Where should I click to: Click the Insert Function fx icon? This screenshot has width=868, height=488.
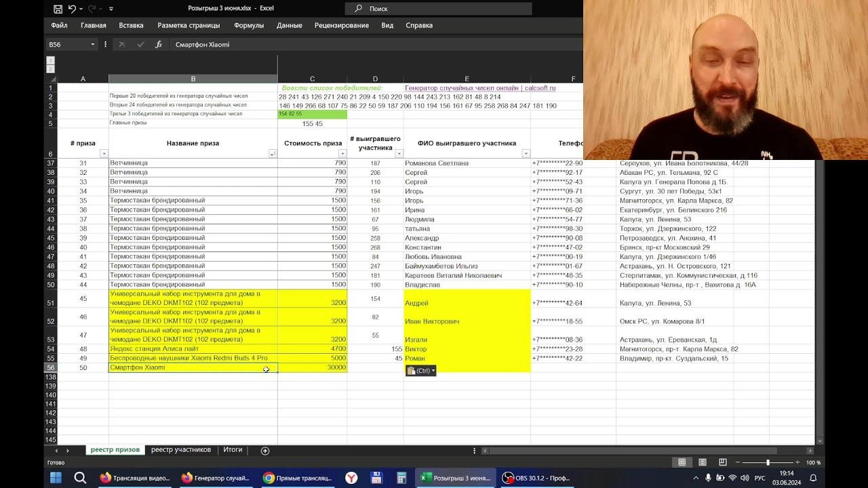pos(159,44)
